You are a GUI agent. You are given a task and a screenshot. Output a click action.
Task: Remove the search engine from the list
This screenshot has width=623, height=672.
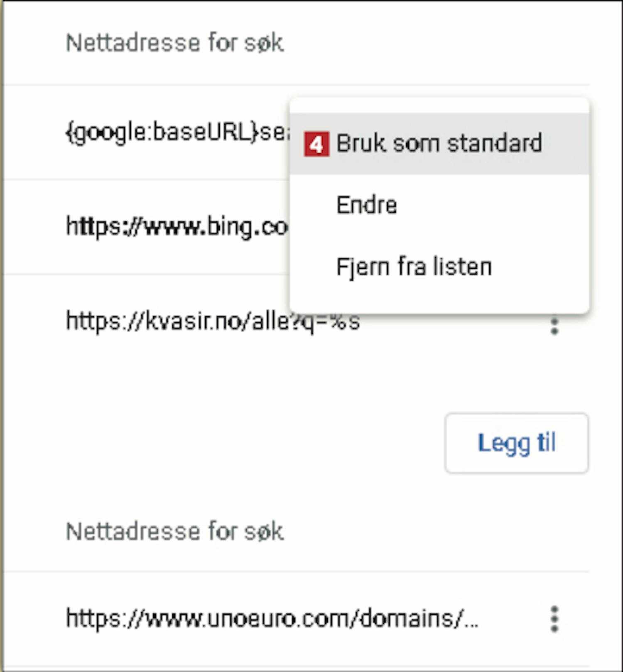click(414, 267)
